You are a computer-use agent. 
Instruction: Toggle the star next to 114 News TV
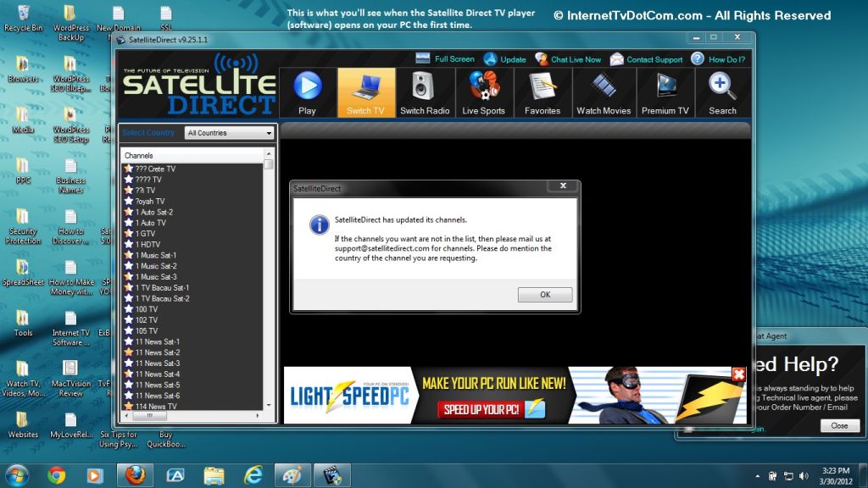[x=129, y=406]
